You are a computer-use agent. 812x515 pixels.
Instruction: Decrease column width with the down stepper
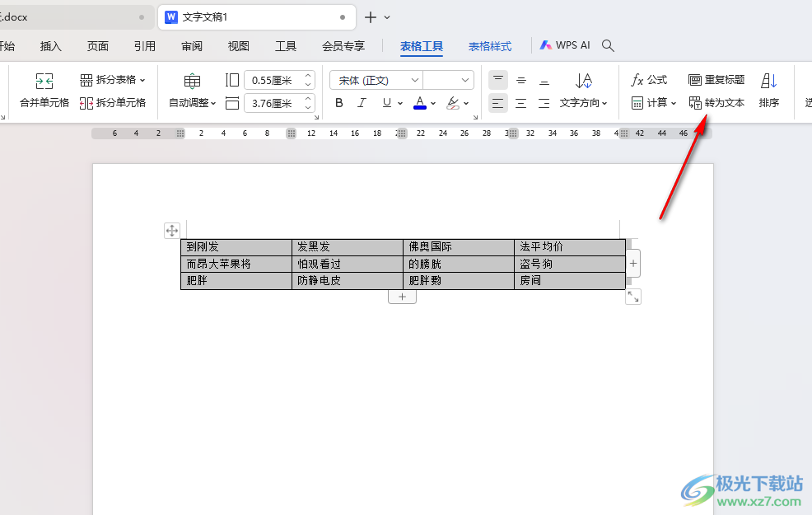pyautogui.click(x=308, y=108)
